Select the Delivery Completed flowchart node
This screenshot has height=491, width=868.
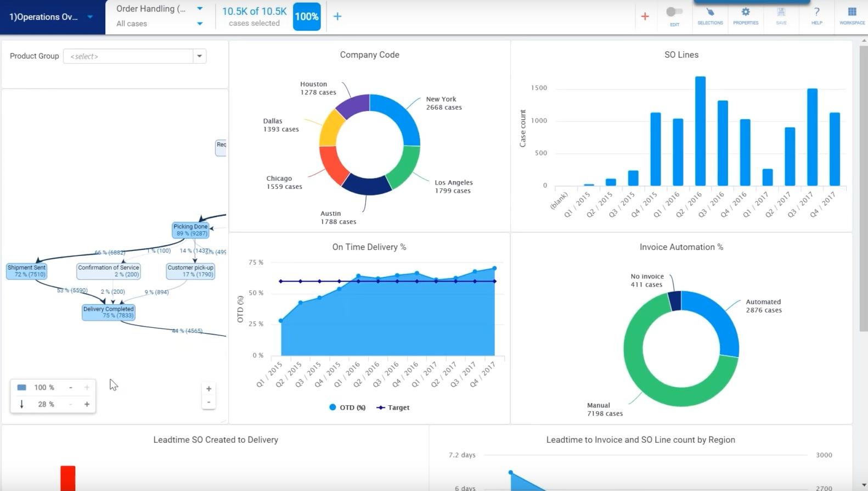pyautogui.click(x=109, y=312)
